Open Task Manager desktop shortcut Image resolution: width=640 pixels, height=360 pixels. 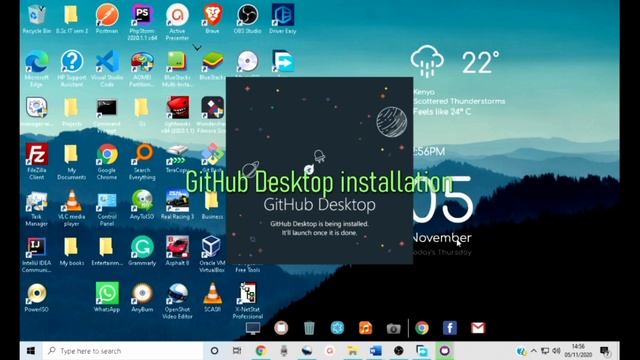pyautogui.click(x=37, y=208)
